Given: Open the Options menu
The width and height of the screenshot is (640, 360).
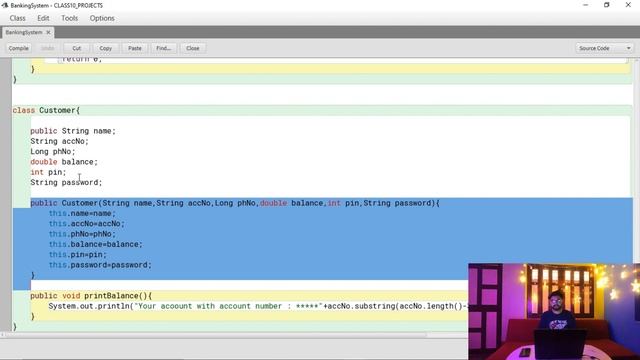Looking at the screenshot, I should tap(102, 18).
